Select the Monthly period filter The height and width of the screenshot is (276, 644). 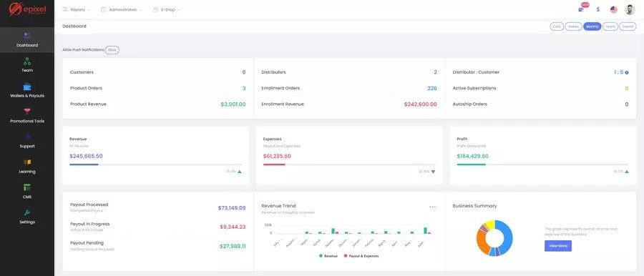tap(592, 26)
